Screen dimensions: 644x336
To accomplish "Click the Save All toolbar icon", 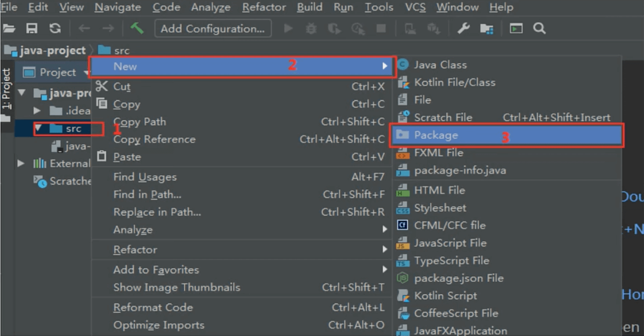I will click(x=32, y=29).
